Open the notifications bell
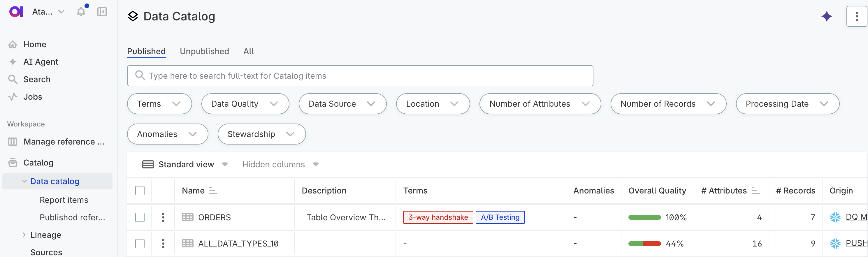This screenshot has width=868, height=257. click(81, 12)
